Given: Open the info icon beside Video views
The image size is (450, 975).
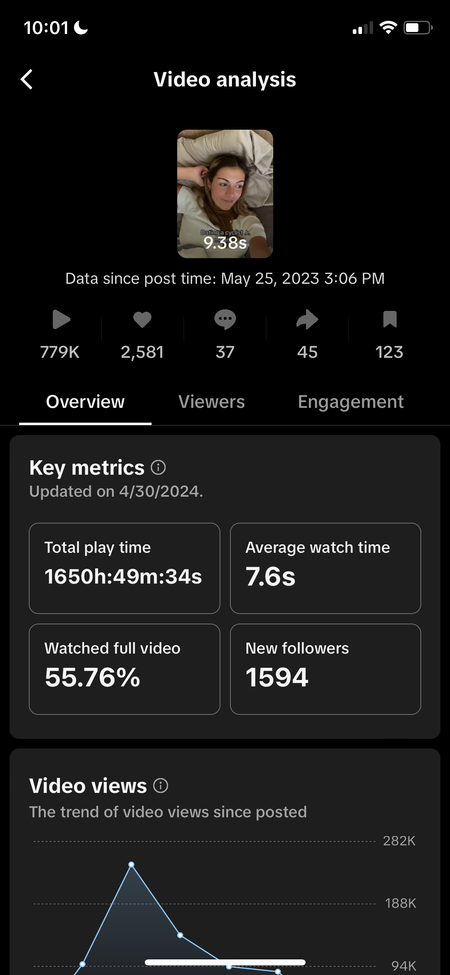Looking at the screenshot, I should [x=160, y=786].
